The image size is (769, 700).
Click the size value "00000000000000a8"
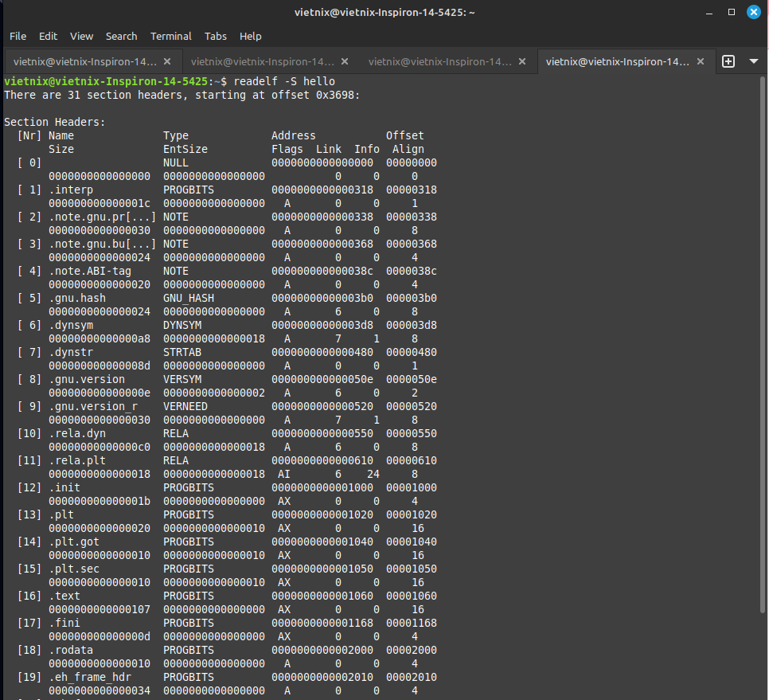[100, 339]
